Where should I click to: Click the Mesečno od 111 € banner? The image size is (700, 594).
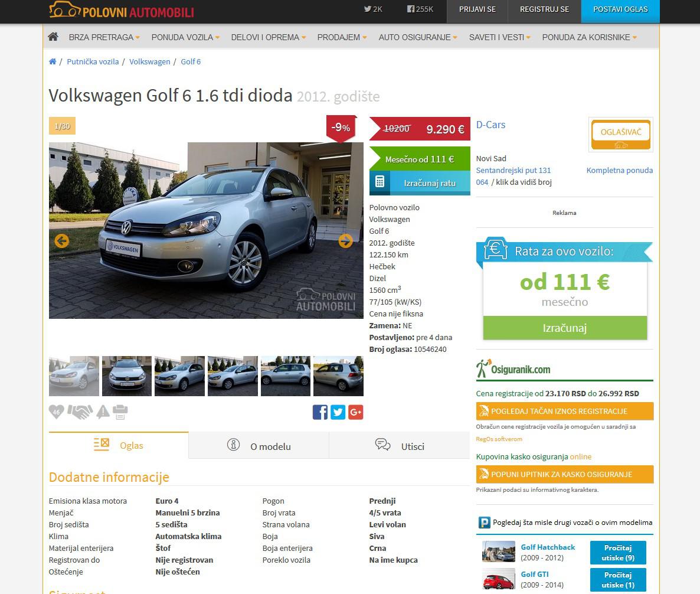(420, 159)
